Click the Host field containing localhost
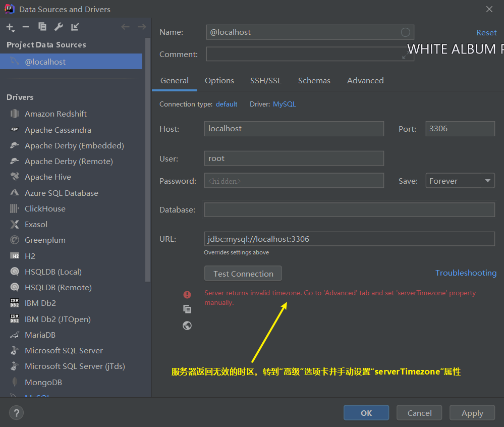 (x=294, y=129)
